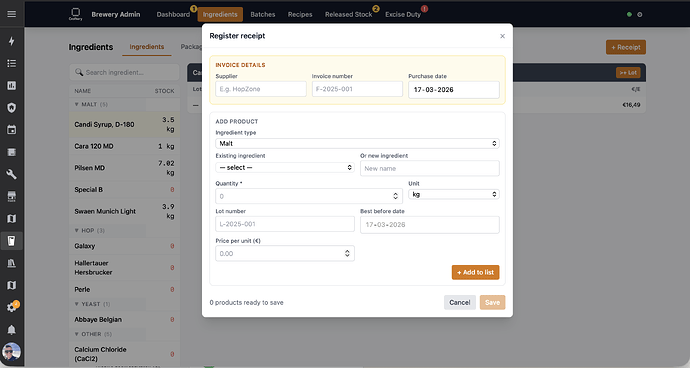
Task: Select Pilsen MD ingredient
Action: coord(125,168)
